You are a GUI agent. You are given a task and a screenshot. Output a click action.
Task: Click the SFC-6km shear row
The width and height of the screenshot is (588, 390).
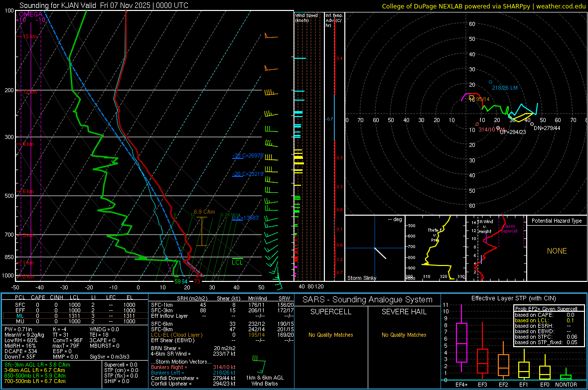222,324
